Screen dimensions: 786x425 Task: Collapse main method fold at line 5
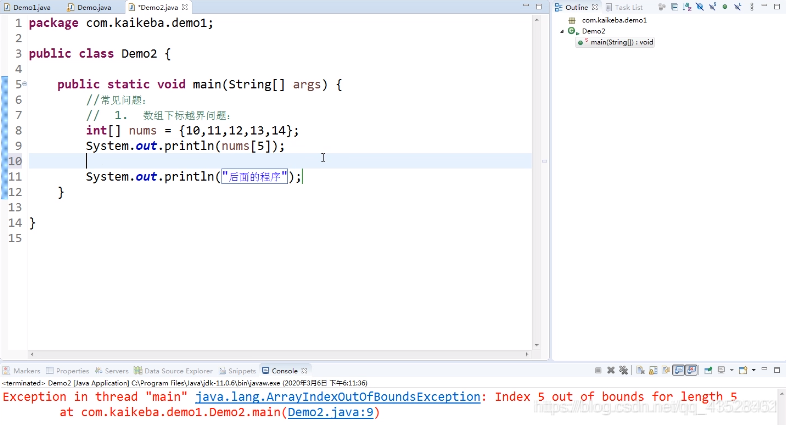25,84
